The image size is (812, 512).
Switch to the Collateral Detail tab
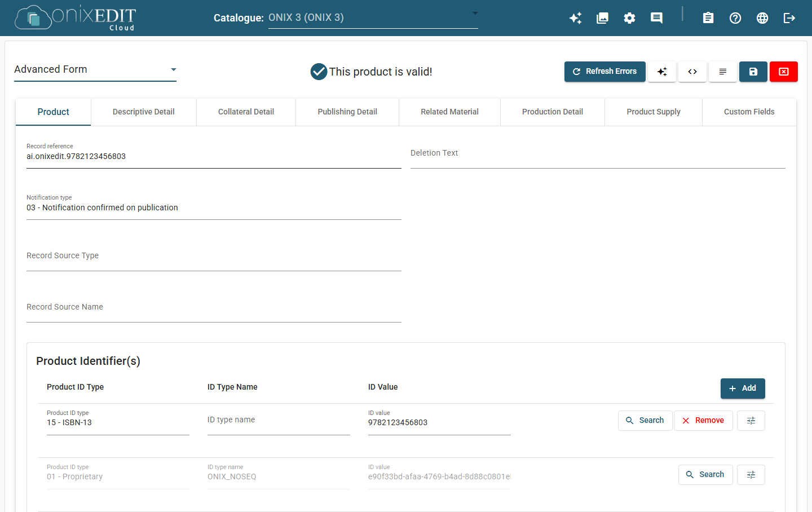pyautogui.click(x=246, y=112)
